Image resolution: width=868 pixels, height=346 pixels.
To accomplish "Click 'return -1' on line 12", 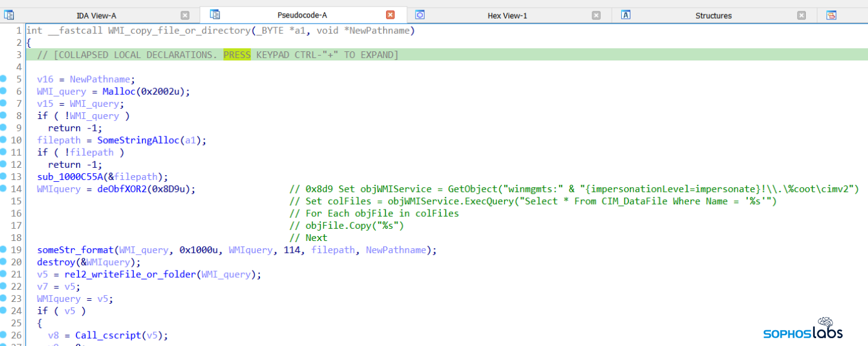I will (x=72, y=165).
